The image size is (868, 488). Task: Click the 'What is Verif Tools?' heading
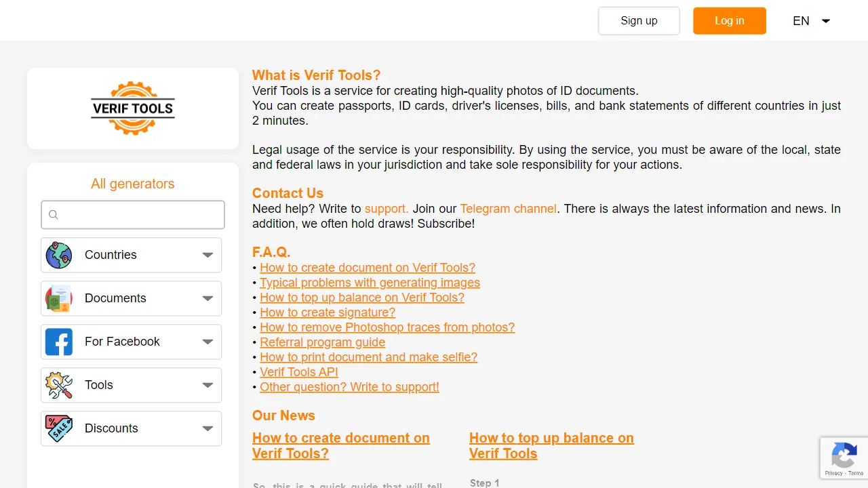click(317, 75)
